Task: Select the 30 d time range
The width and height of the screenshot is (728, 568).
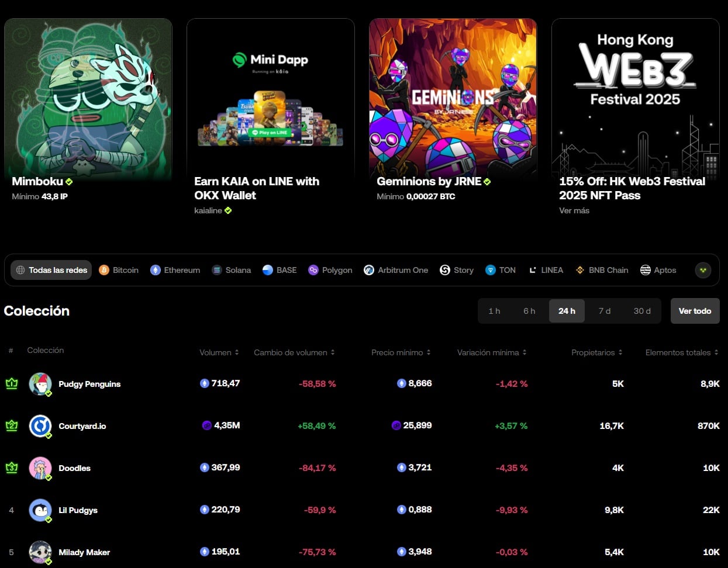Action: point(642,311)
